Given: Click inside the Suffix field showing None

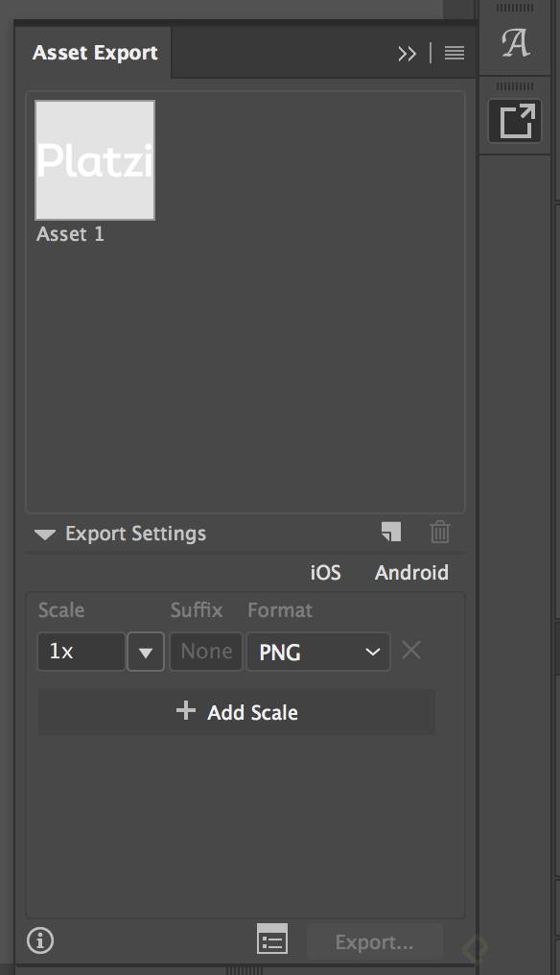Looking at the screenshot, I should 205,651.
